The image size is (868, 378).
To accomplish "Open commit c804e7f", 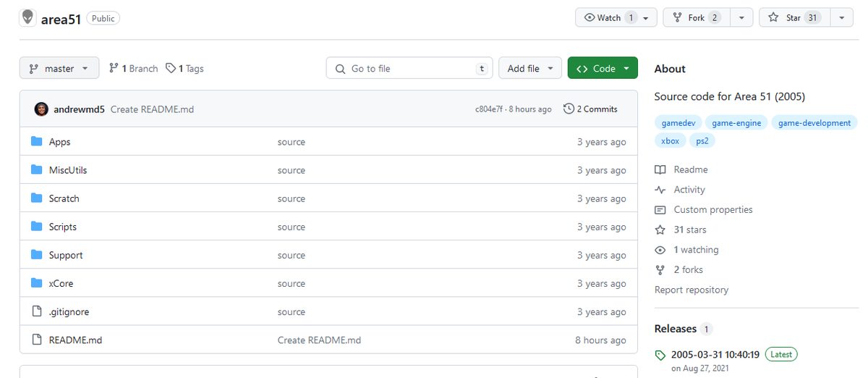I will click(x=489, y=109).
